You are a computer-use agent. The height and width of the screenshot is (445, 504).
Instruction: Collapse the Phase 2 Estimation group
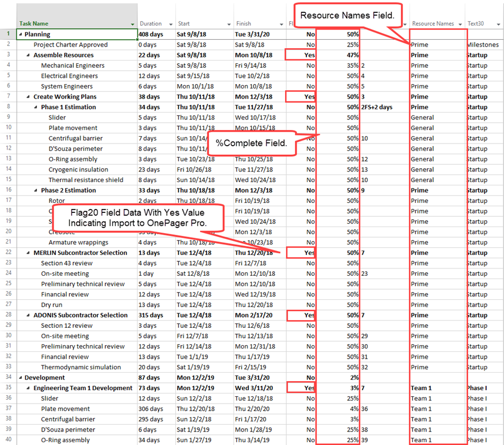[x=36, y=191]
